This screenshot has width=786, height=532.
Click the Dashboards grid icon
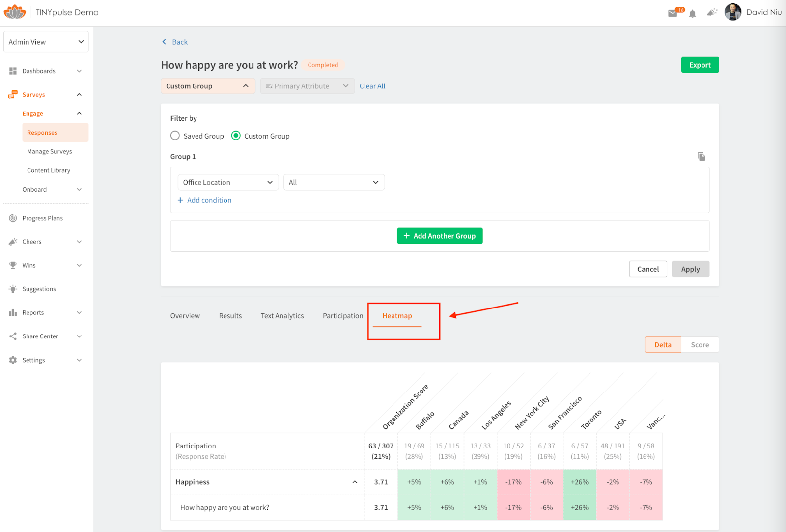(x=13, y=71)
